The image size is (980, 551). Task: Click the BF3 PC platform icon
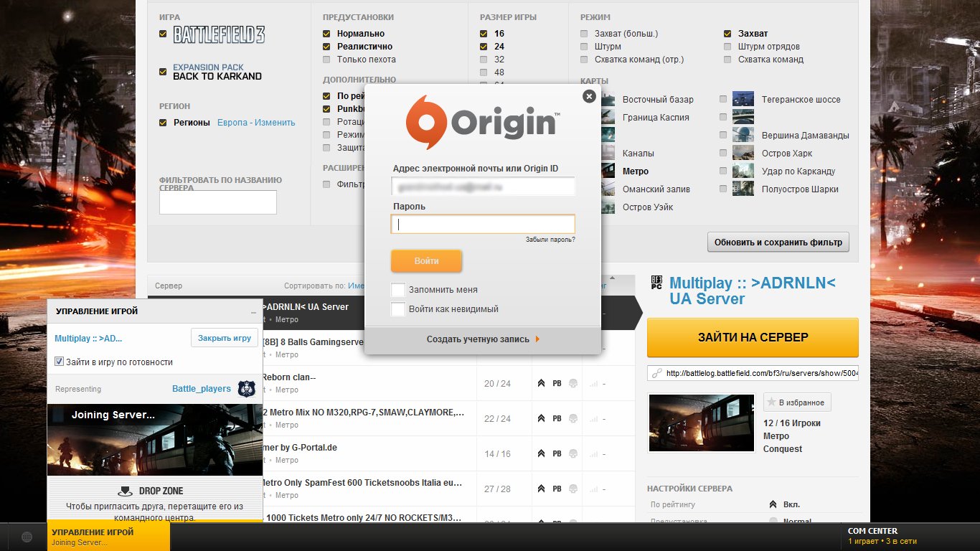click(656, 282)
